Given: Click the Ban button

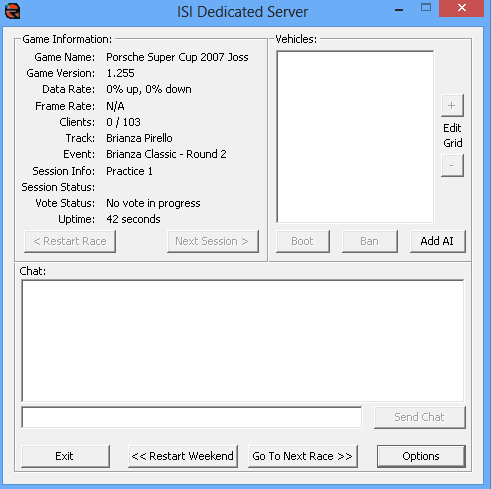Looking at the screenshot, I should (370, 241).
